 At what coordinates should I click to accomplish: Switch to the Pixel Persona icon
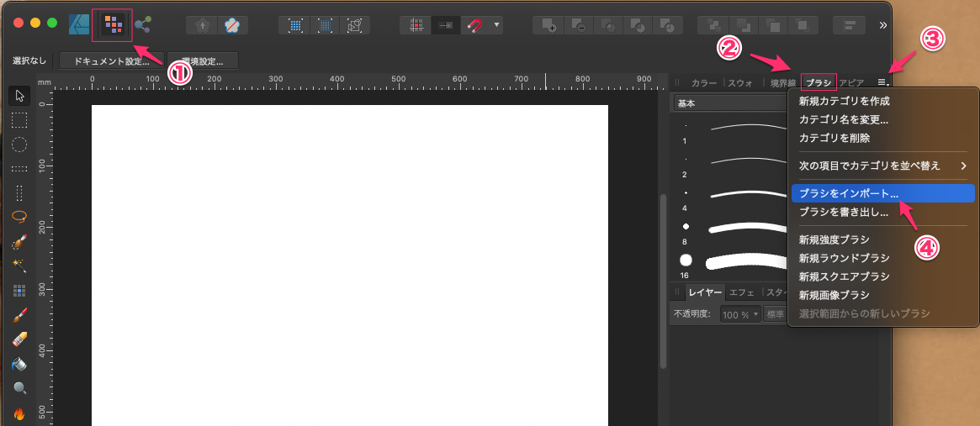(x=112, y=24)
